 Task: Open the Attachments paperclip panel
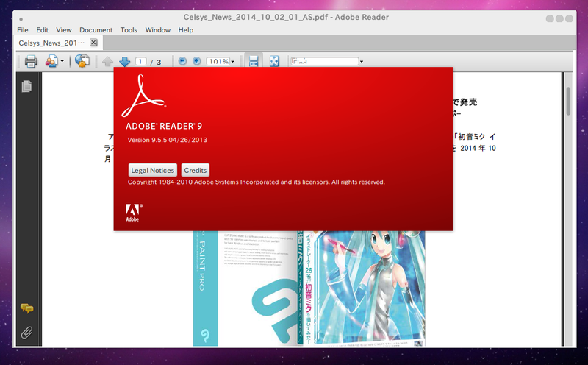pyautogui.click(x=26, y=333)
